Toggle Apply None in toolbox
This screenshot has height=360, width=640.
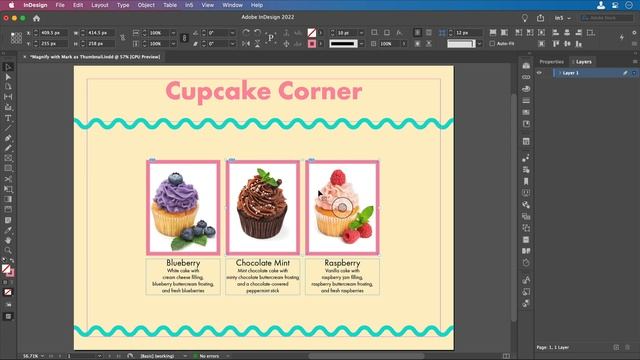click(8, 292)
